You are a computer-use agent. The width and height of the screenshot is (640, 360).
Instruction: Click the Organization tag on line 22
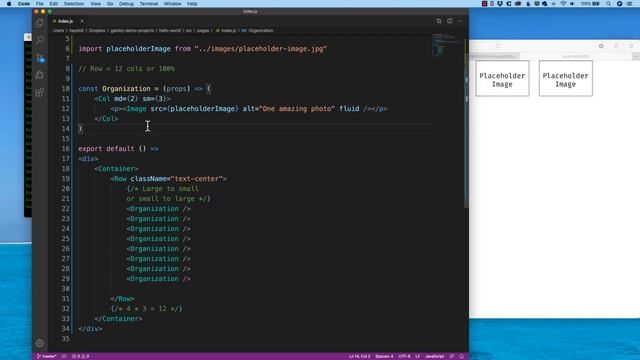(x=158, y=209)
